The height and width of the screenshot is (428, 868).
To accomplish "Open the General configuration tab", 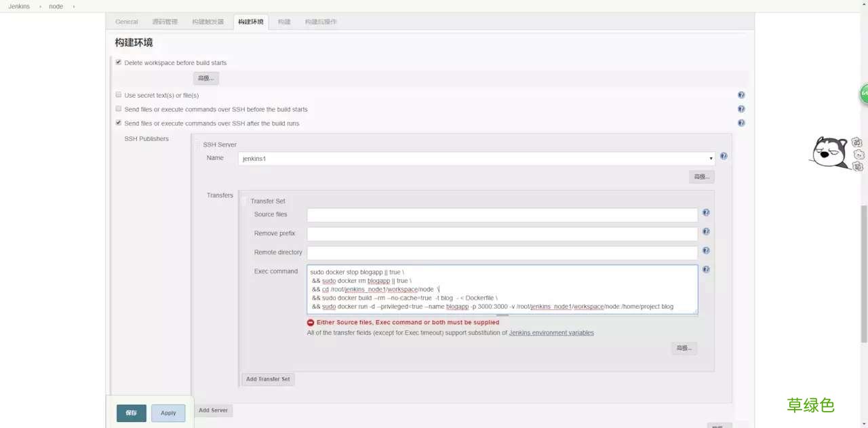I will 126,21.
